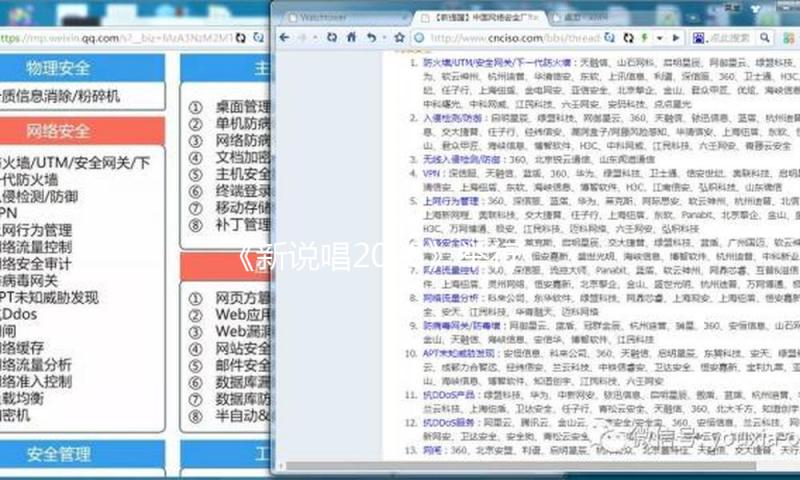
Task: Open link 防火墙/UTM/安全网关/下一代防火墙
Action: [x=497, y=63]
